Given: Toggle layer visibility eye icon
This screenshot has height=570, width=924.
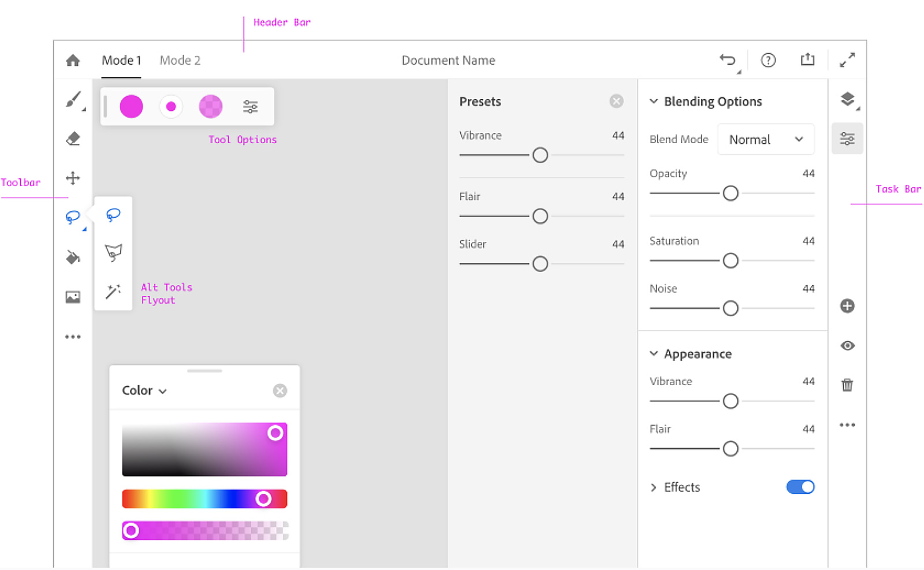Looking at the screenshot, I should pos(847,345).
